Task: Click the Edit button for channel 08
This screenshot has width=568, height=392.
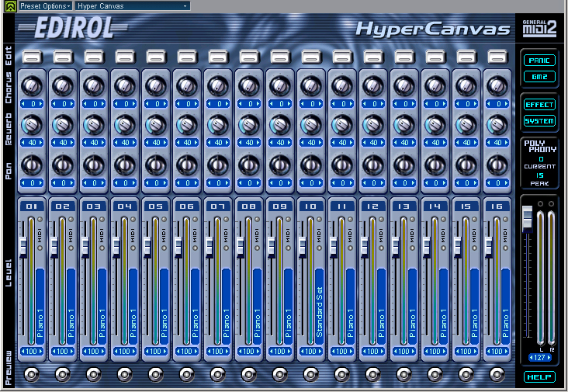Action: 249,57
